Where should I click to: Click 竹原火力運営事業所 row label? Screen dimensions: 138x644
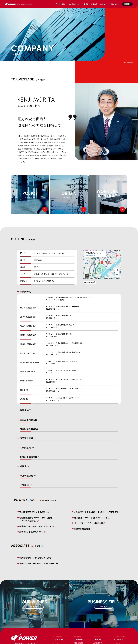(x=28, y=326)
